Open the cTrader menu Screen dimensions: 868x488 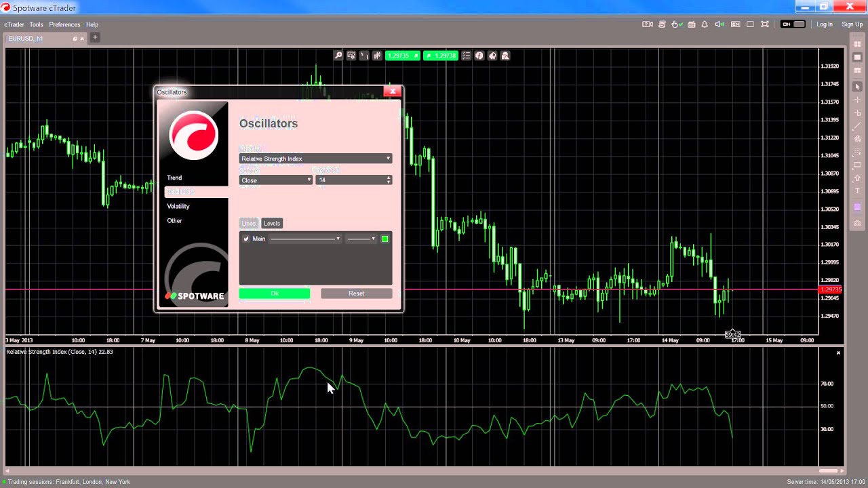[14, 24]
